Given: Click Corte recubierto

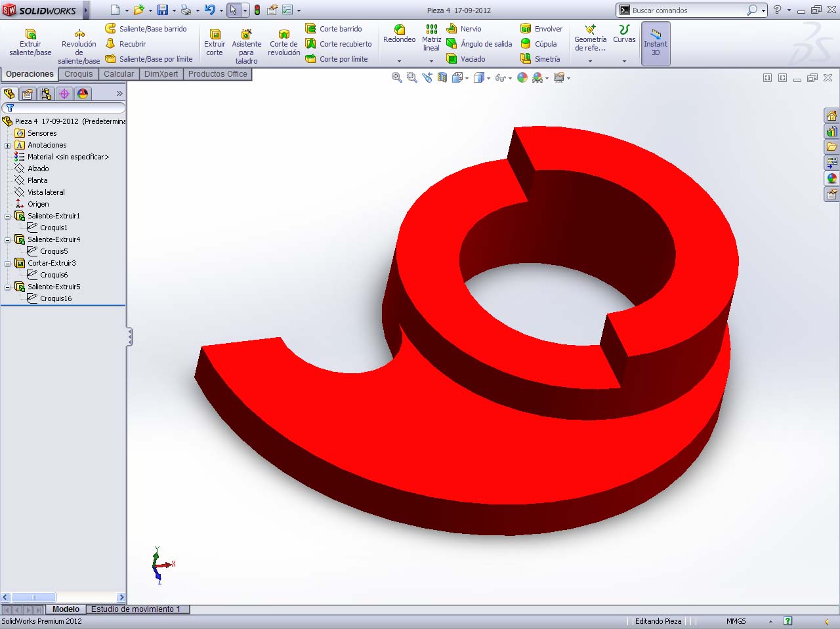Looking at the screenshot, I should tap(339, 44).
